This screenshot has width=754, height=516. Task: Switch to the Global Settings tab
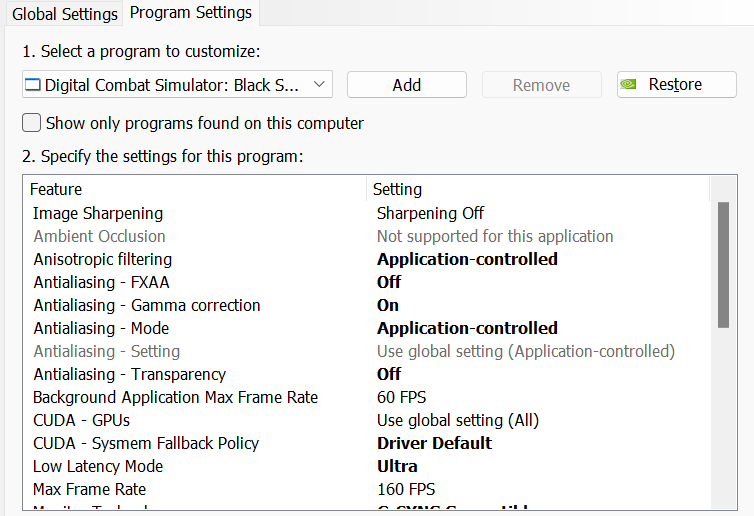(64, 14)
